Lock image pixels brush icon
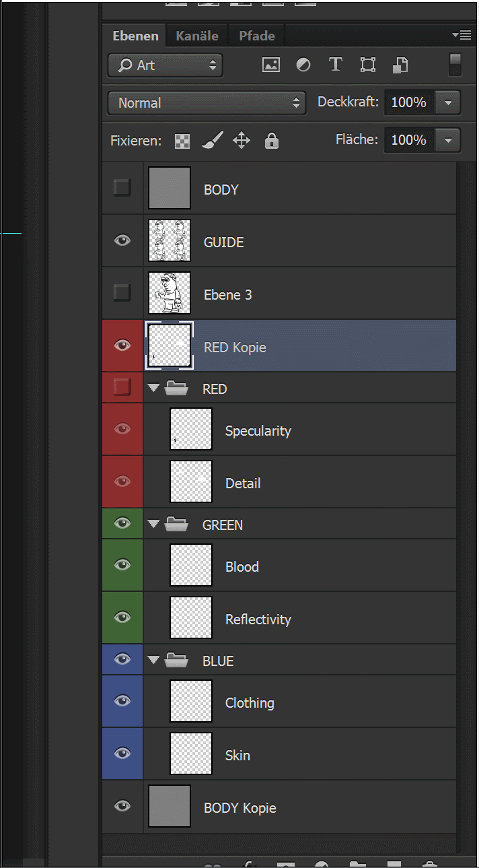The height and width of the screenshot is (868, 479). pyautogui.click(x=212, y=140)
